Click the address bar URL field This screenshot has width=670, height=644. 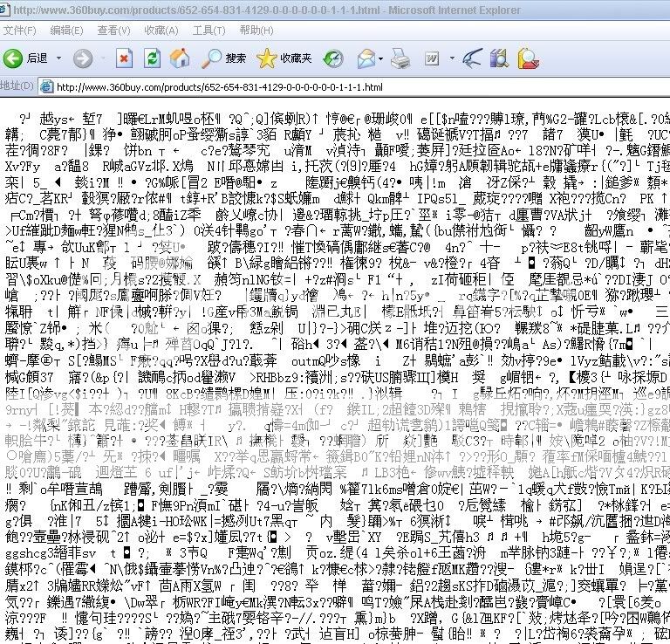coord(349,86)
